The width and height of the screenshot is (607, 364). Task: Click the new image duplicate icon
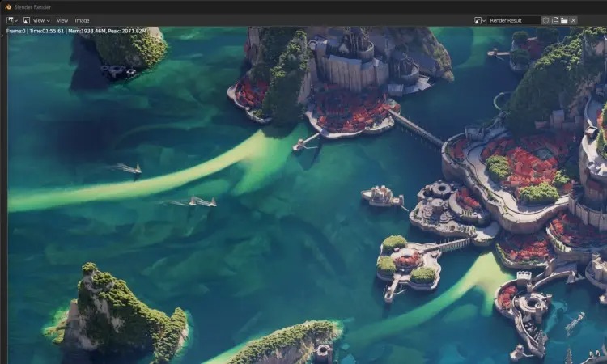click(x=555, y=20)
